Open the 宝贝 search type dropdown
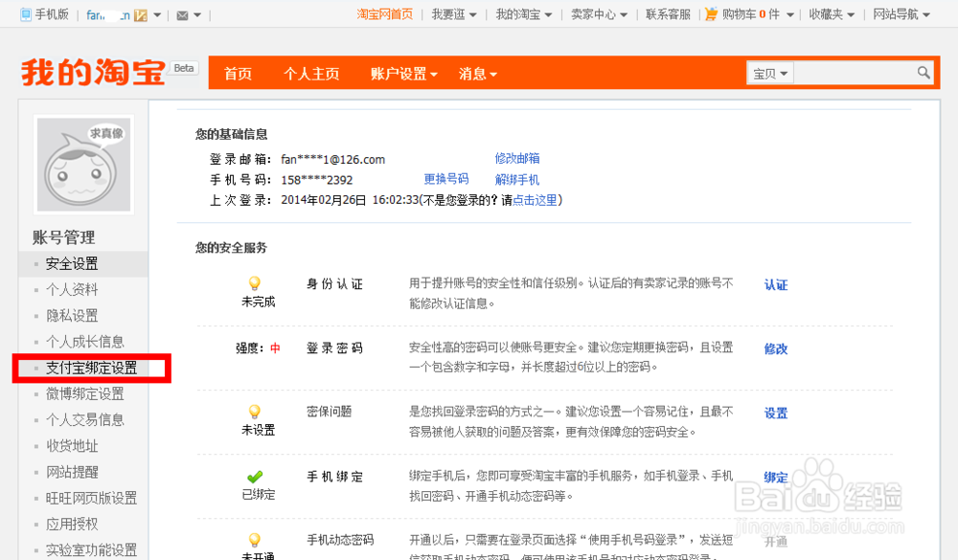This screenshot has height=560, width=958. click(770, 74)
